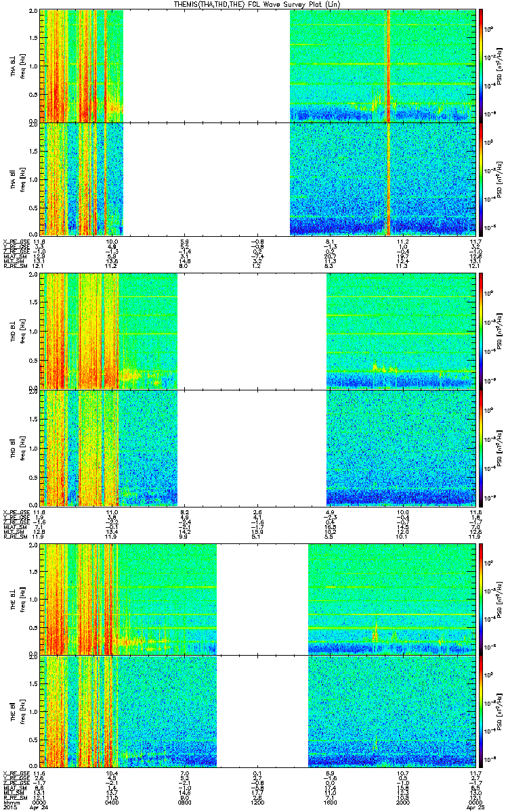Click R_RE_SM label under THD panels

pos(15,537)
